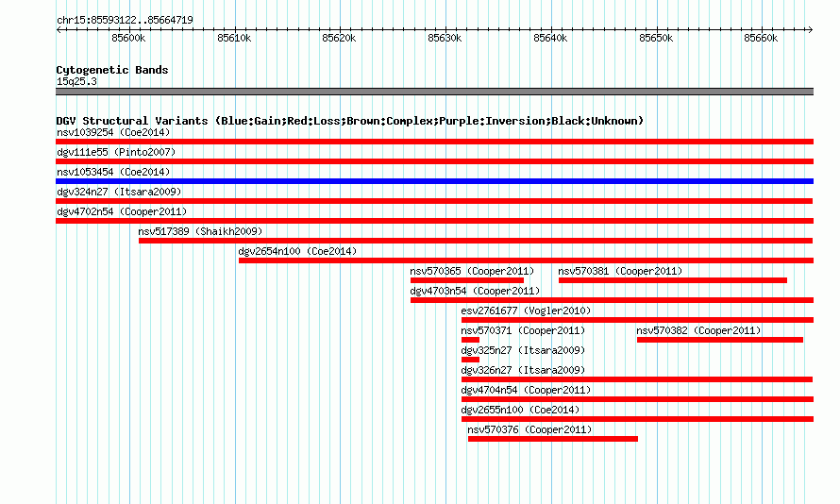Open the nsv570376 (Cooper2011) label
The height and width of the screenshot is (504, 840).
pyautogui.click(x=529, y=429)
